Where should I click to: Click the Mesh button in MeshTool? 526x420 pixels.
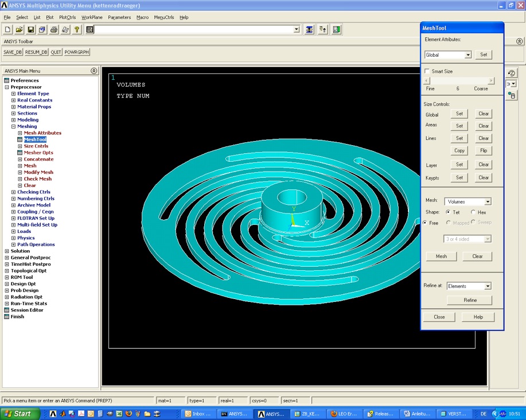click(441, 256)
